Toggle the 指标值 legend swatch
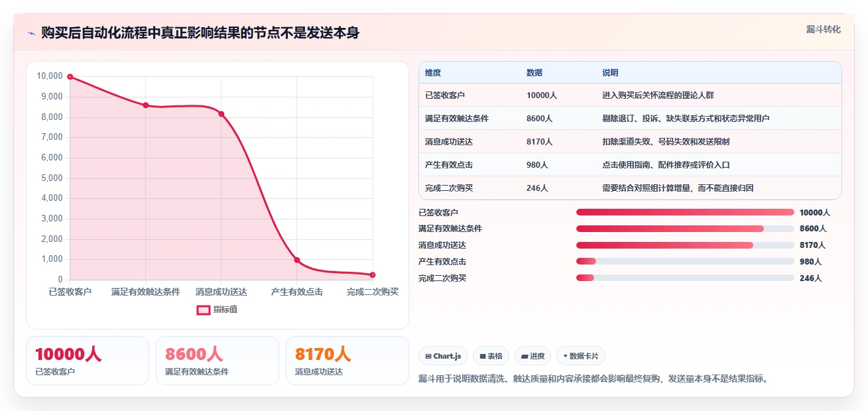Viewport: 868px width, 411px height. click(x=204, y=310)
